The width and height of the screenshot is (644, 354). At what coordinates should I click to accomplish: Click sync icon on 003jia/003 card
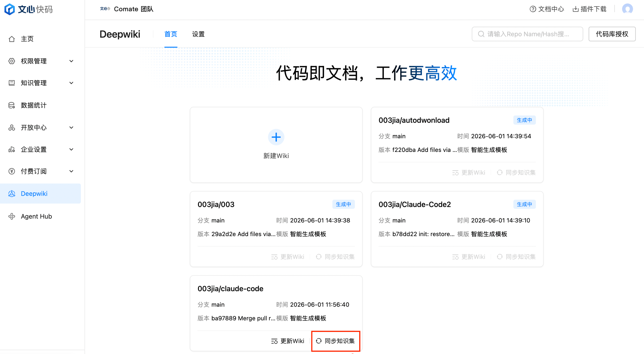(x=319, y=257)
